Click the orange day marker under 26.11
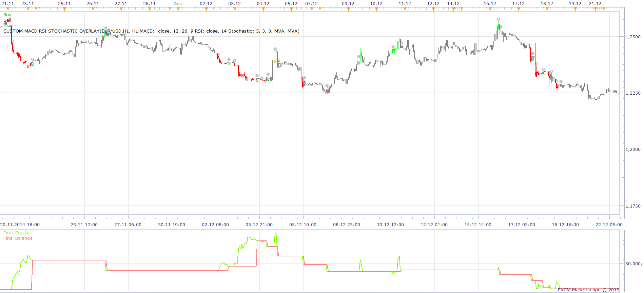Screen dimensions: 644x293 93,9
